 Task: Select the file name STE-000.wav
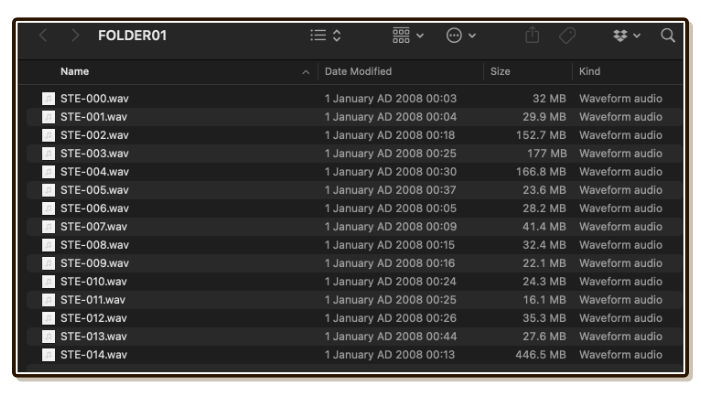[94, 98]
